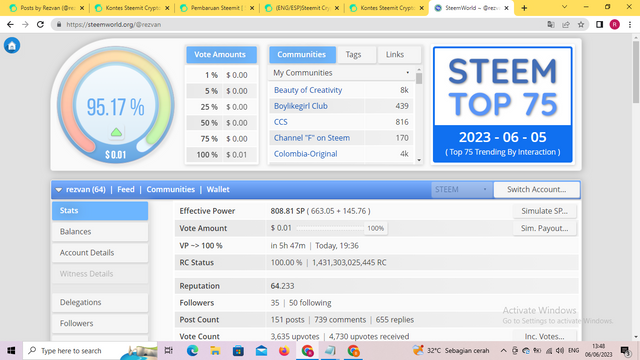This screenshot has width=640, height=360.
Task: Click the Sim. Payout button
Action: tap(544, 229)
